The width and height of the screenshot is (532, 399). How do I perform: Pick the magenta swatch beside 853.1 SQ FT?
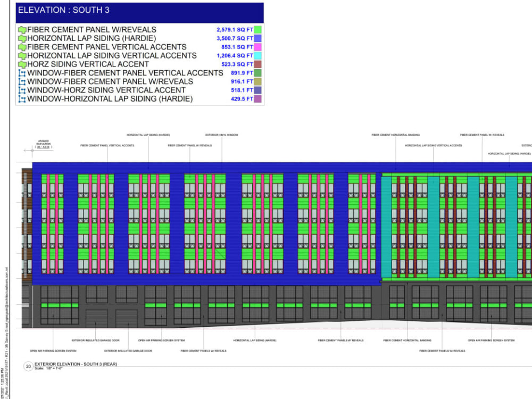click(257, 47)
